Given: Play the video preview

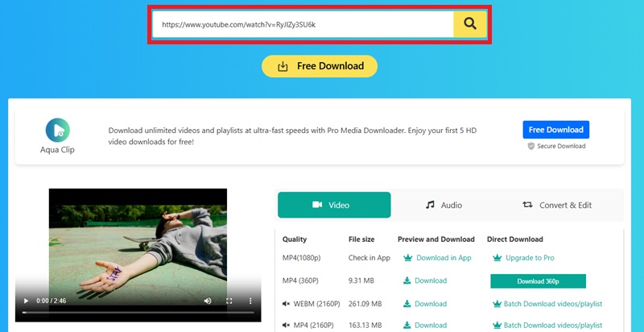Looking at the screenshot, I should coord(27,301).
